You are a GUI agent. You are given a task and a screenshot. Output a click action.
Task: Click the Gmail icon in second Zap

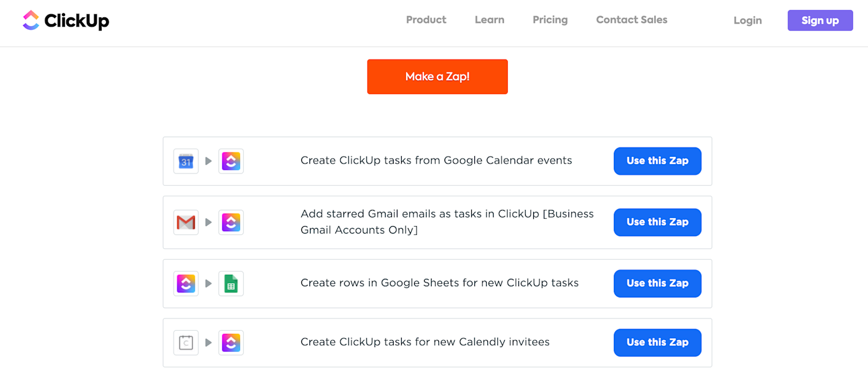coord(186,222)
